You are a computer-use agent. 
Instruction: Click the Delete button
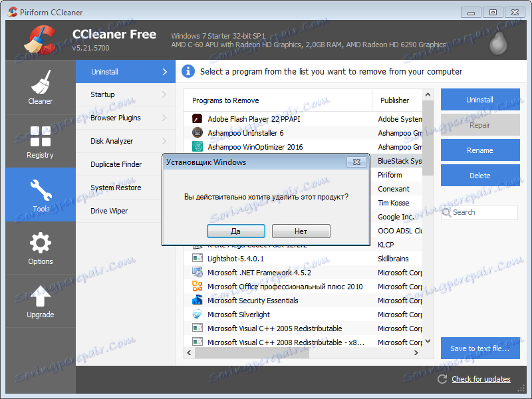coord(480,176)
